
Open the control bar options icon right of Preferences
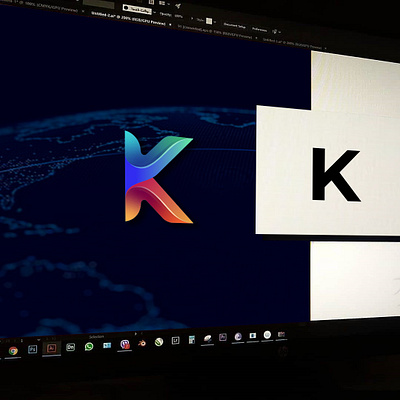pos(275,32)
